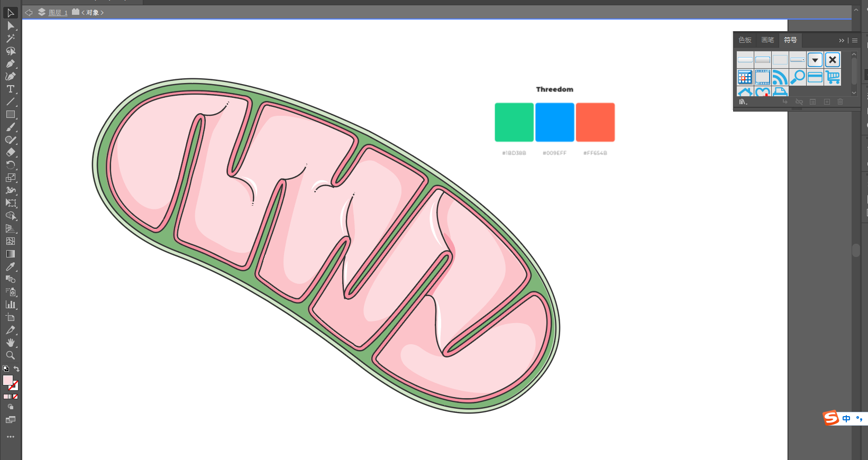
Task: Select the Shaper/Blob Brush tool
Action: pos(11,140)
